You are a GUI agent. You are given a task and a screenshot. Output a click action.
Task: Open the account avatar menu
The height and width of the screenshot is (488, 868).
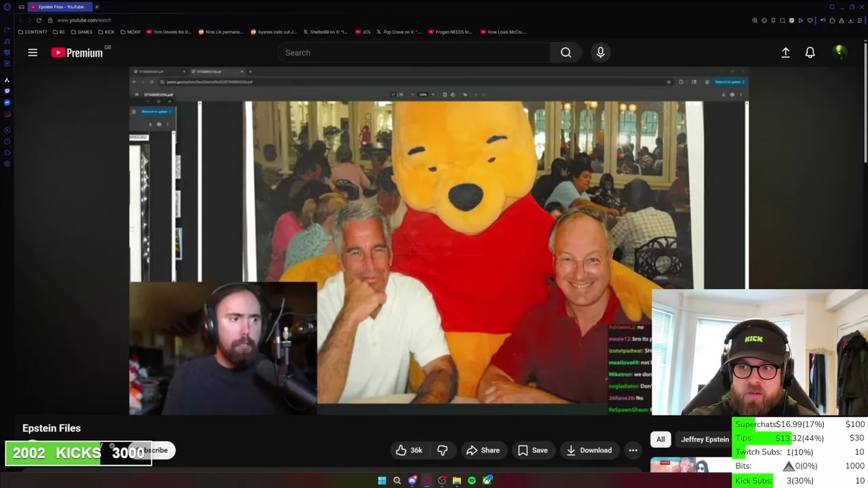[840, 52]
